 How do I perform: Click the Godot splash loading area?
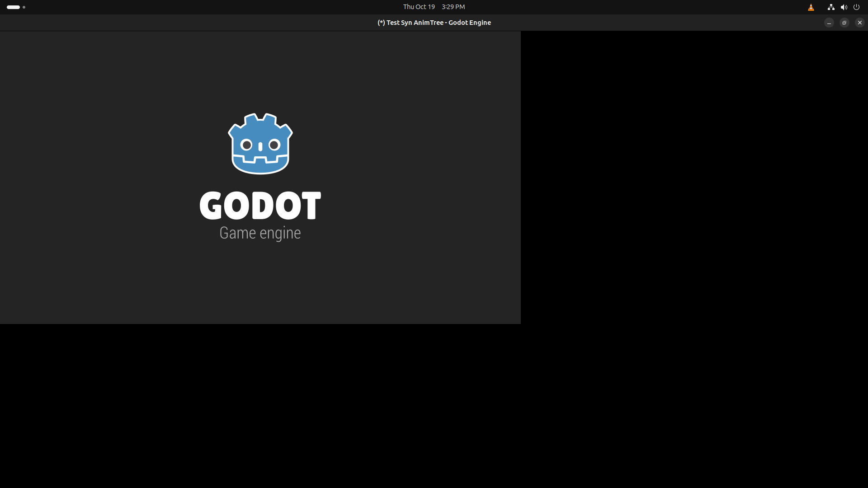coord(260,280)
